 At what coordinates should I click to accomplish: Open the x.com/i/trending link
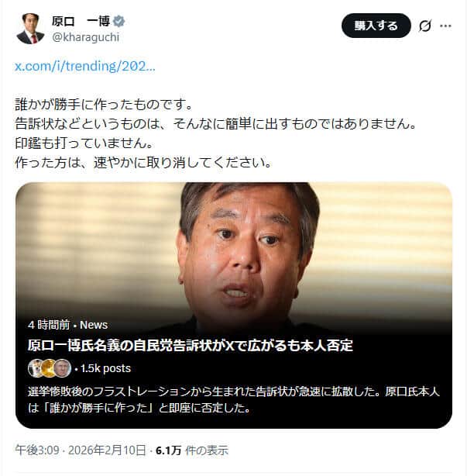(x=85, y=66)
